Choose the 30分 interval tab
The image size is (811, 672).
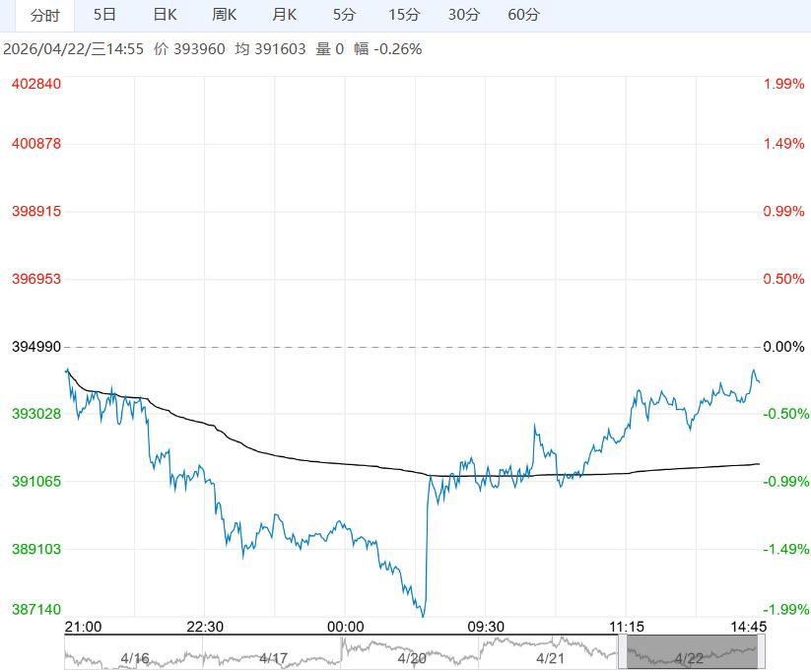463,15
